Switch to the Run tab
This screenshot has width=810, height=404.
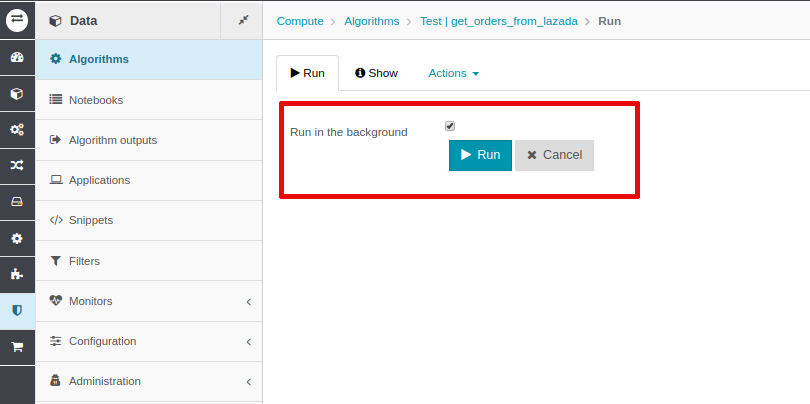pos(307,73)
